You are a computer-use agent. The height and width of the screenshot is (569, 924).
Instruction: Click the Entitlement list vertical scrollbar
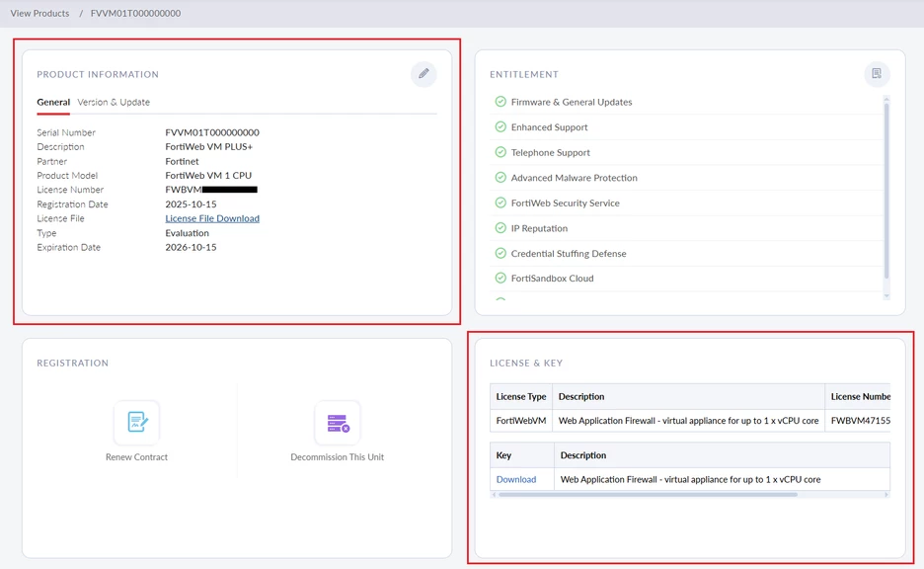coord(886,190)
